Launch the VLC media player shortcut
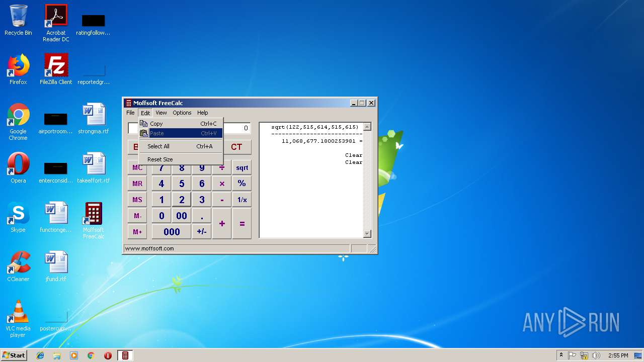This screenshot has height=362, width=644. (x=18, y=319)
